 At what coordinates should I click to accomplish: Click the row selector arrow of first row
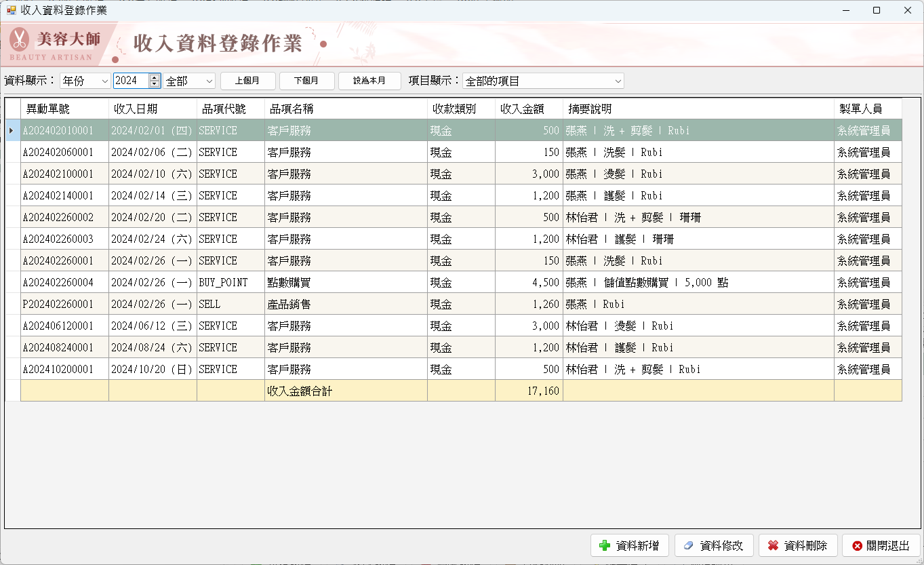(x=13, y=130)
